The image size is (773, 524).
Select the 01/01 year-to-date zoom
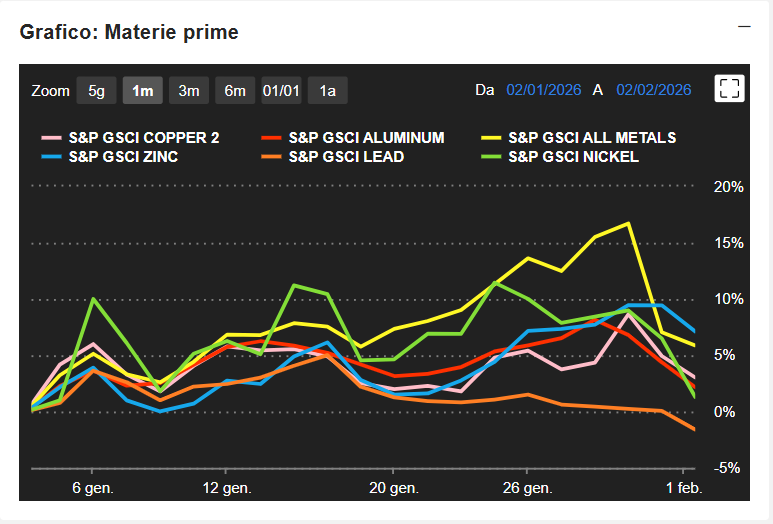[x=281, y=90]
